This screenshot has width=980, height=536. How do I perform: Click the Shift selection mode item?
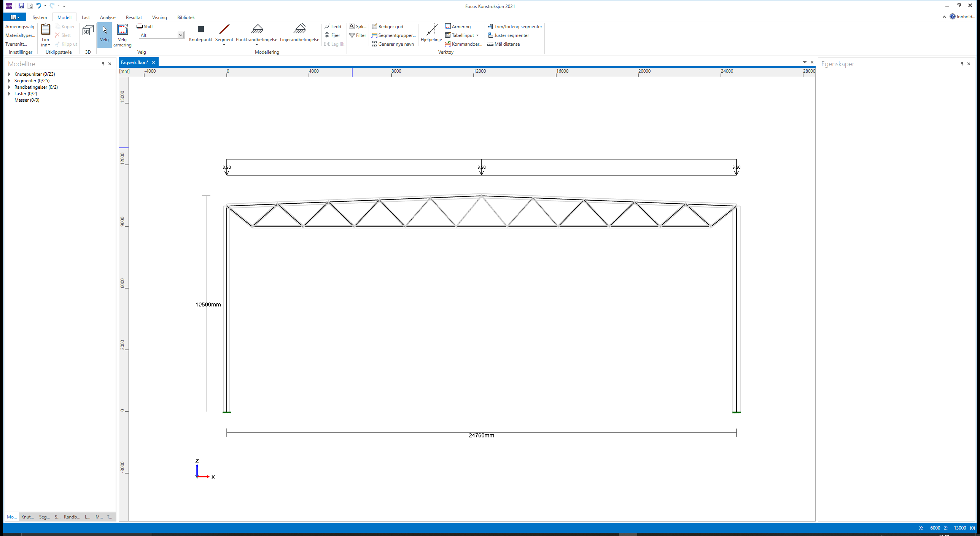point(145,27)
